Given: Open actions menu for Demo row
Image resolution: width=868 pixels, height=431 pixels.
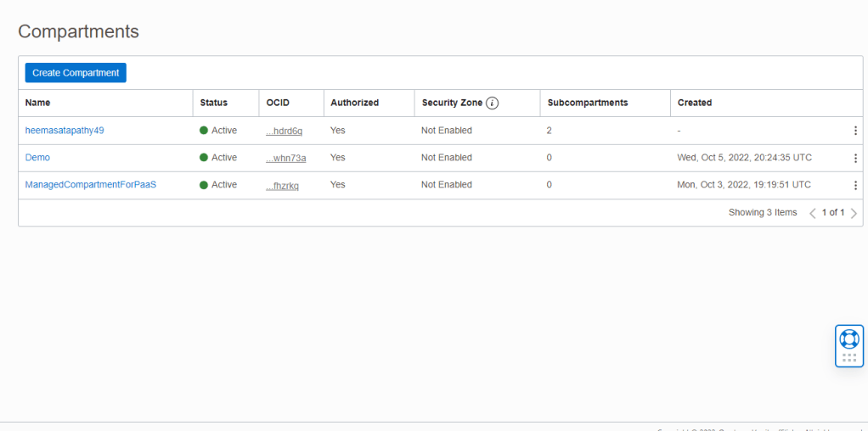Looking at the screenshot, I should [x=854, y=158].
